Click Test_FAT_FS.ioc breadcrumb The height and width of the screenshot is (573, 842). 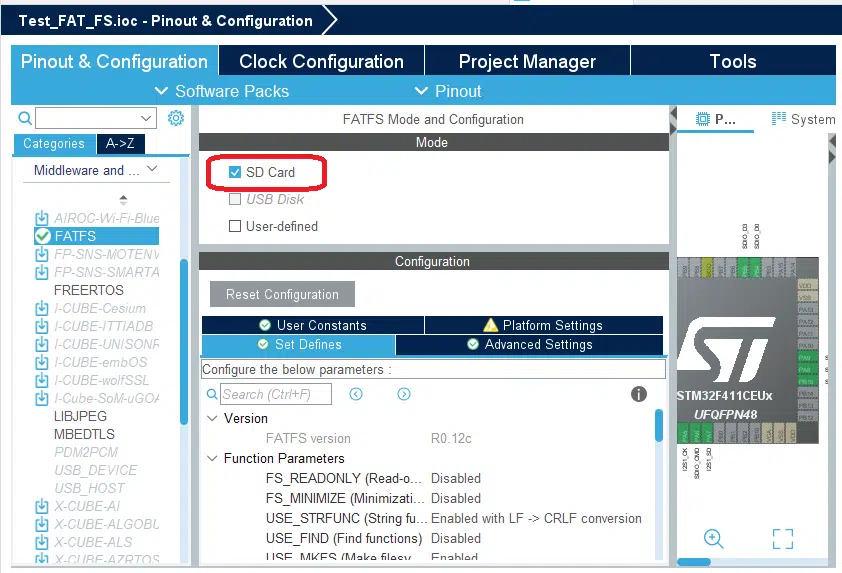(165, 20)
